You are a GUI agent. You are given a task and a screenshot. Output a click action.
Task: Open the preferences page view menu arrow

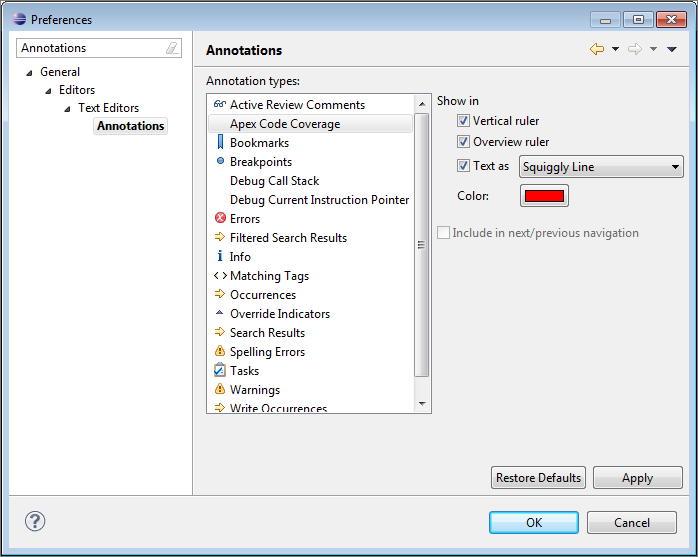(x=672, y=49)
